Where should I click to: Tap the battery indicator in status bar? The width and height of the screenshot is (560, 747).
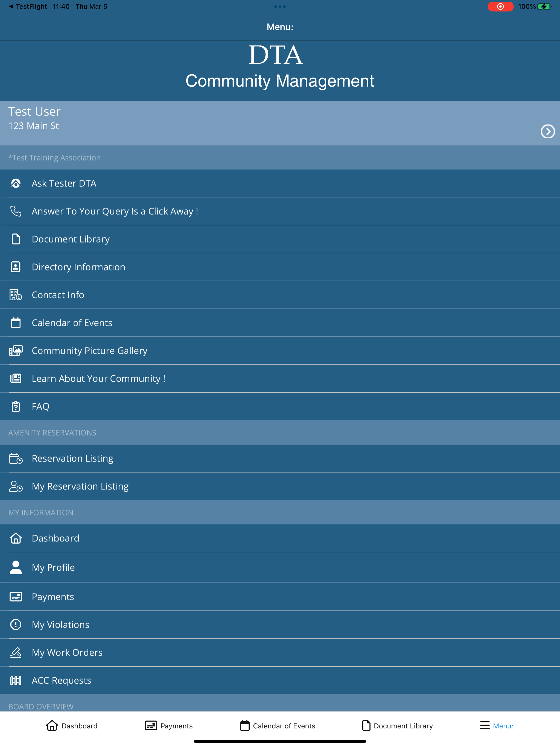click(x=544, y=6)
